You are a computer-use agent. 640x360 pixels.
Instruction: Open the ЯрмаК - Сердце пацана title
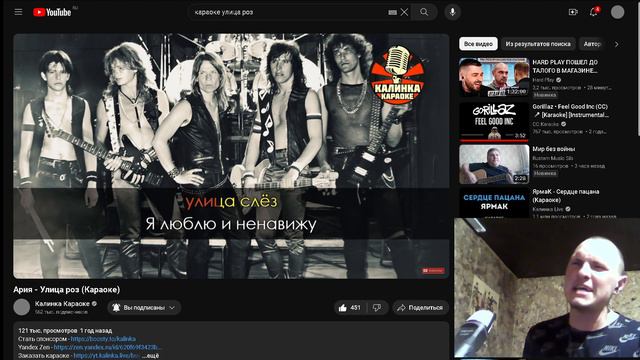[565, 196]
